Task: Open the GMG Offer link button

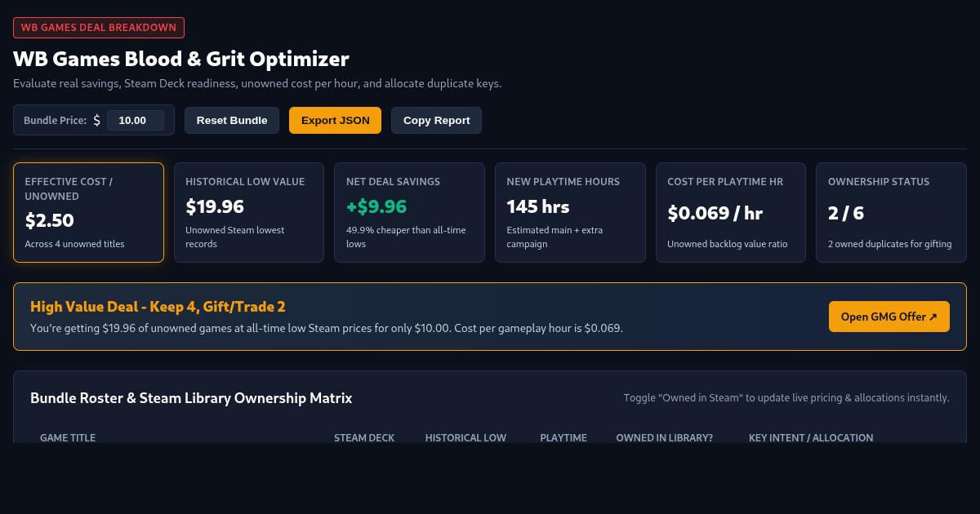Action: [889, 317]
